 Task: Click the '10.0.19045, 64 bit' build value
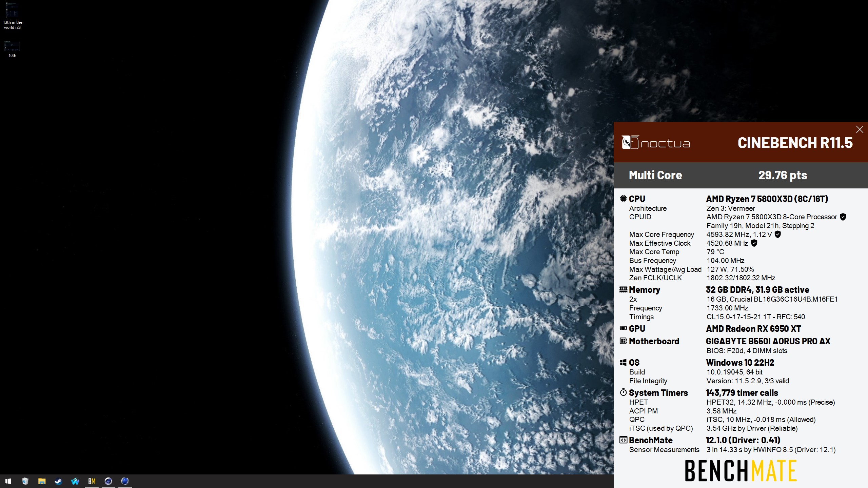pyautogui.click(x=734, y=372)
